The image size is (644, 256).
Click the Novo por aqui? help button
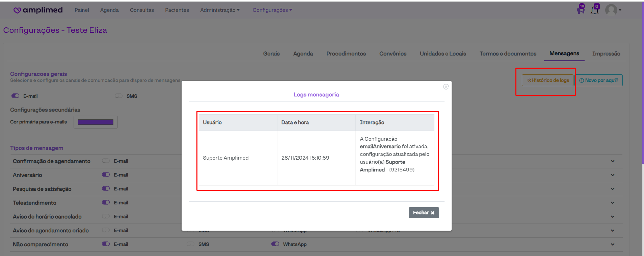pos(599,80)
